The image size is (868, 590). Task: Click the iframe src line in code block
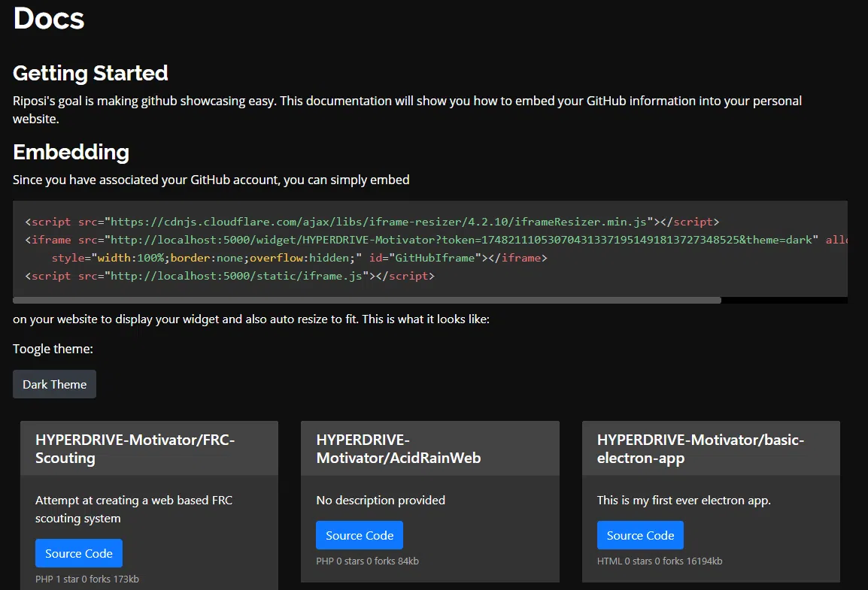(436, 240)
